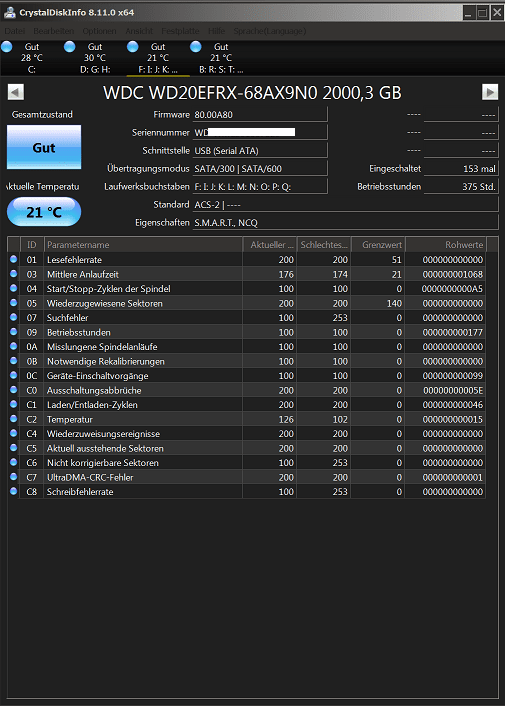Image resolution: width=505 pixels, height=706 pixels.
Task: Open the Bearbeiten menu
Action: [54, 31]
